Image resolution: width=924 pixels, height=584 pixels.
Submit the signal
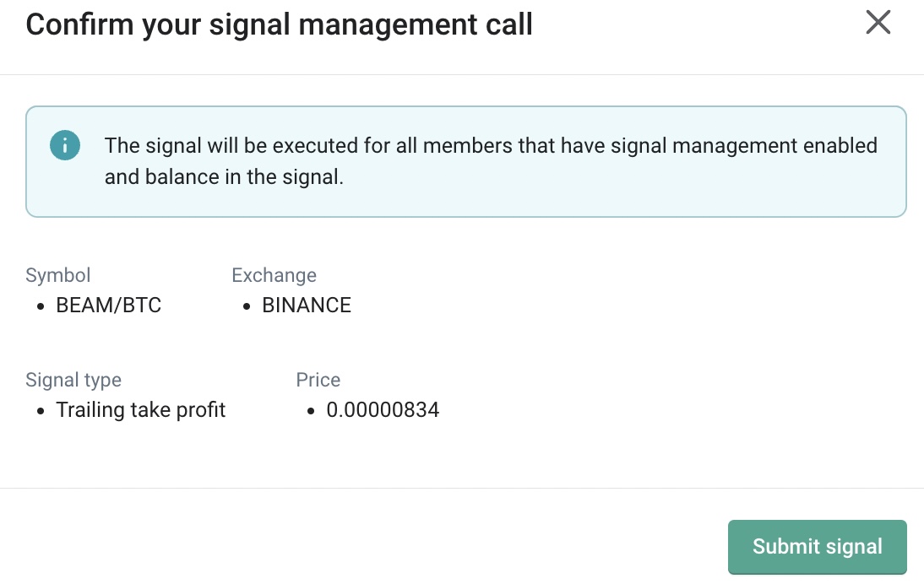coord(817,547)
